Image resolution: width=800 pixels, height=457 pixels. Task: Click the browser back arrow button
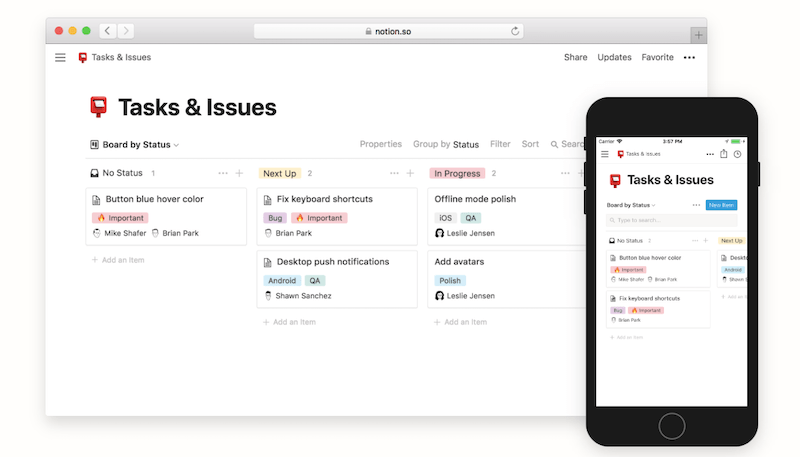107,31
